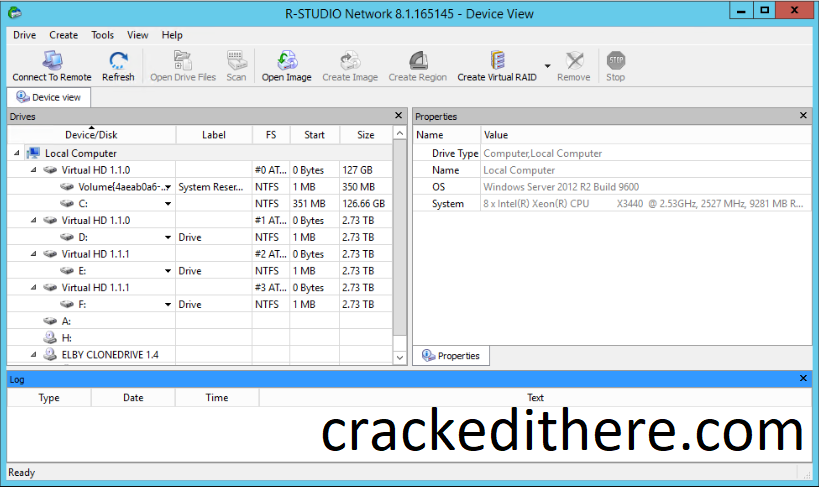Click Create Virtual RAID toolbar icon
819x487 pixels.
tap(497, 66)
